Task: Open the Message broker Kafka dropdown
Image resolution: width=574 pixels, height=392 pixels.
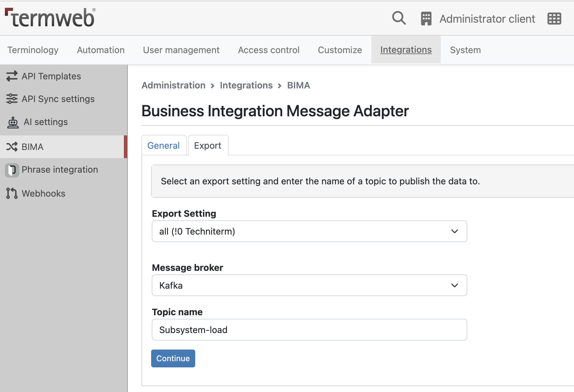Action: (309, 285)
